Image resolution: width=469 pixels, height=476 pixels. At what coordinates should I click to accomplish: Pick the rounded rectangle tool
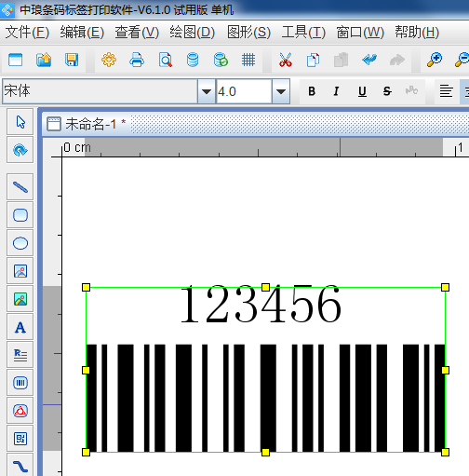coord(20,215)
